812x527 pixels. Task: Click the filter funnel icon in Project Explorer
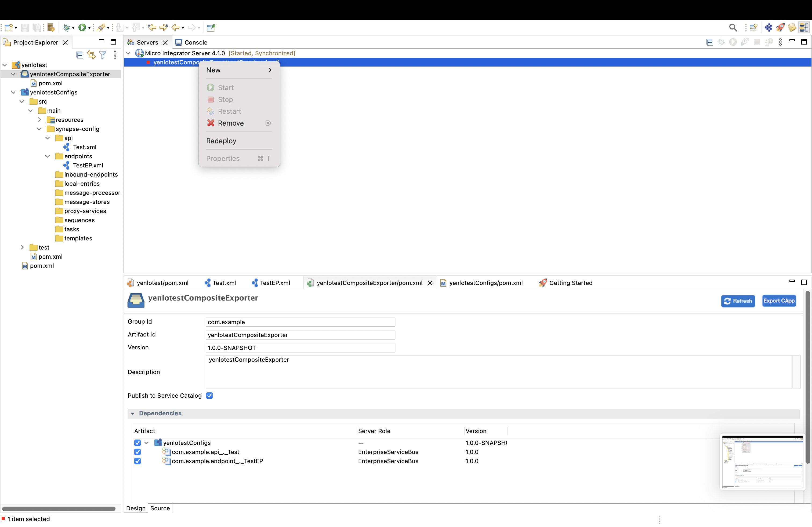[x=103, y=55]
